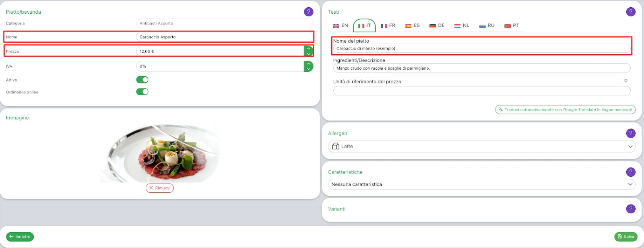Increase the Prezzo value with up arrow

coord(309,49)
